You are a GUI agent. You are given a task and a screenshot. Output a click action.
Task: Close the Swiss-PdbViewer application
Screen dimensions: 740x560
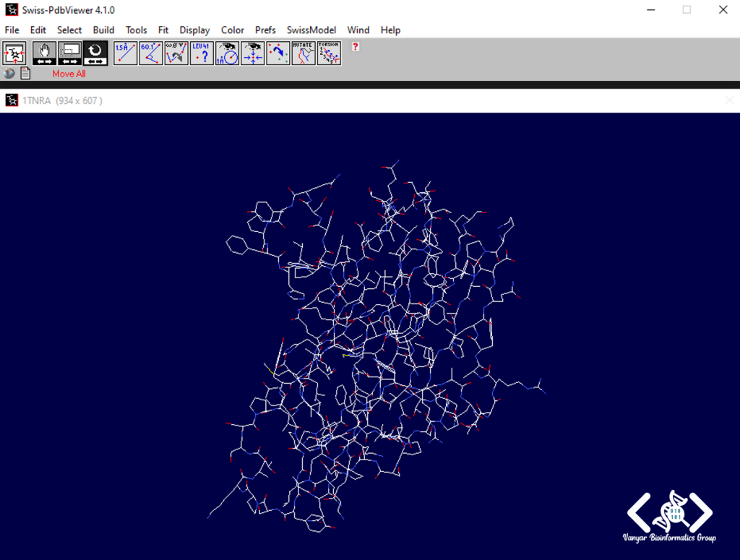coord(723,10)
